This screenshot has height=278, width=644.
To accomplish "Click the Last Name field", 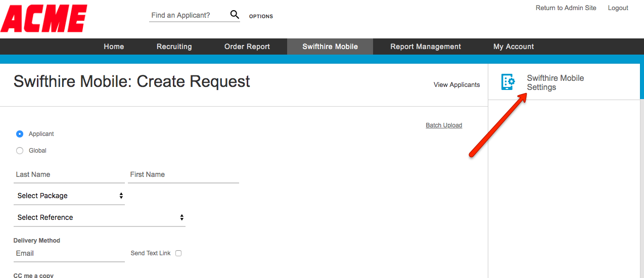I will (x=69, y=174).
